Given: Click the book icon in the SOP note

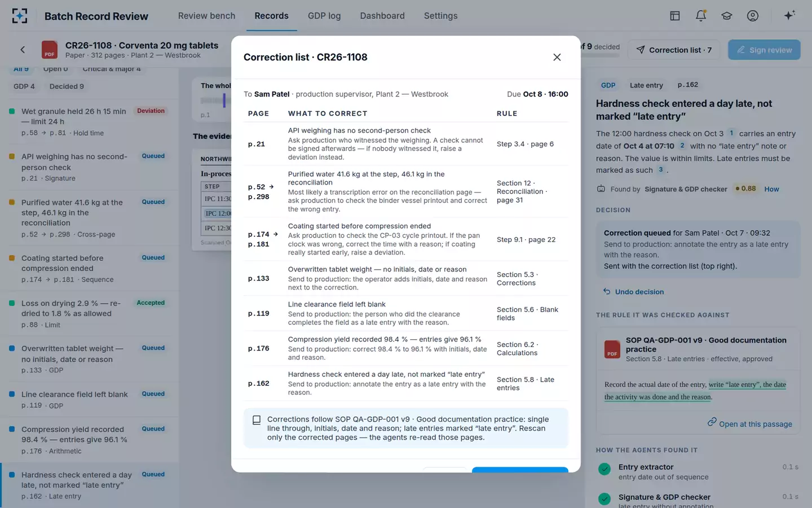Looking at the screenshot, I should coord(257,420).
